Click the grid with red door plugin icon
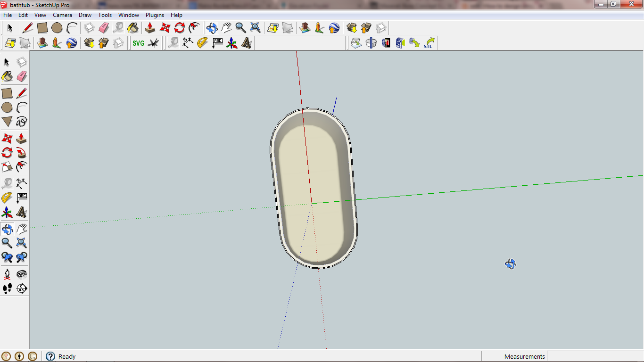 coord(386,43)
